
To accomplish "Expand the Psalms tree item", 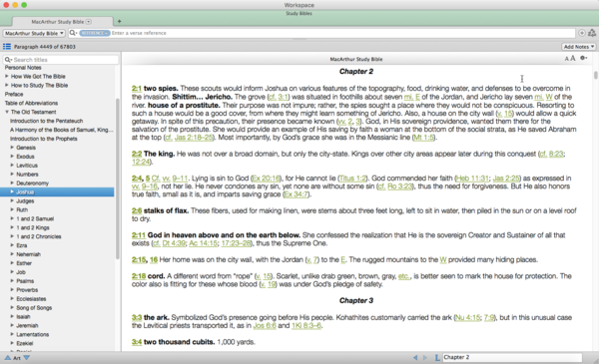I will point(12,281).
